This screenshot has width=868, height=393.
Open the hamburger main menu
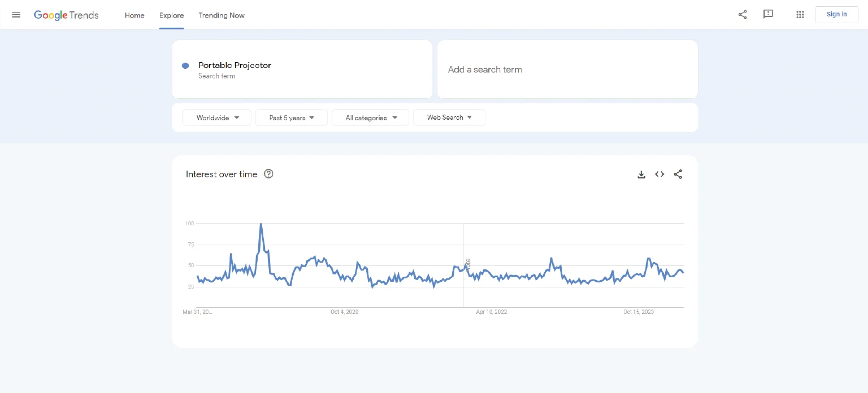point(16,15)
